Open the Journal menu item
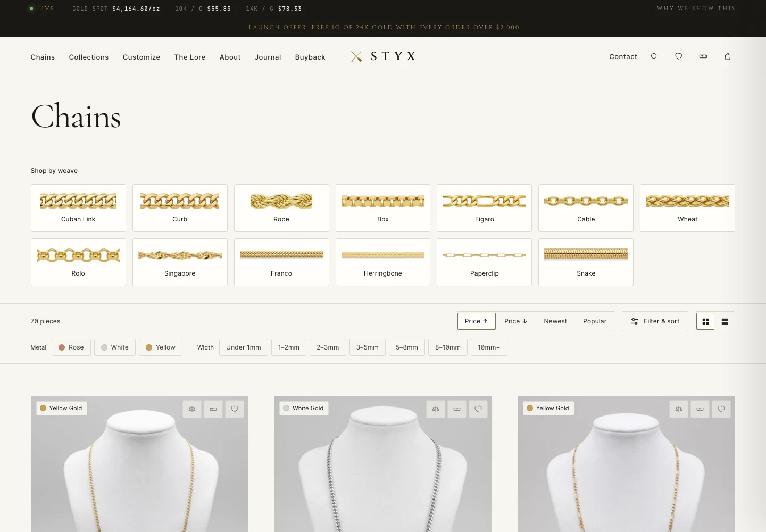 [268, 57]
